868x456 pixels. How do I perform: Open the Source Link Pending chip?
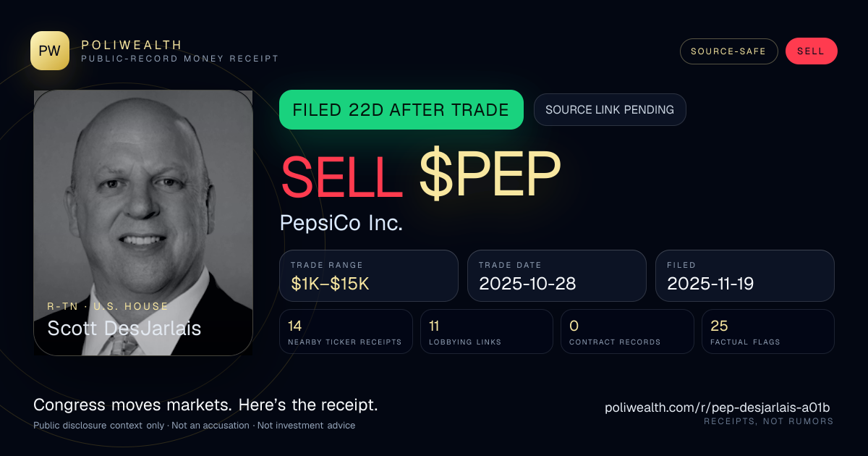[610, 110]
